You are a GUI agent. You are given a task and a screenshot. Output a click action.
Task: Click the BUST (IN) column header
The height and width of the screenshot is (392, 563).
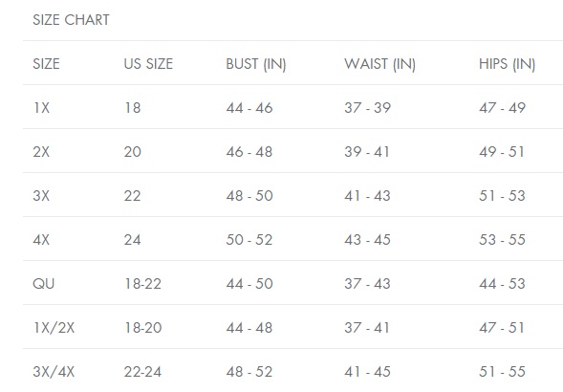coord(256,64)
